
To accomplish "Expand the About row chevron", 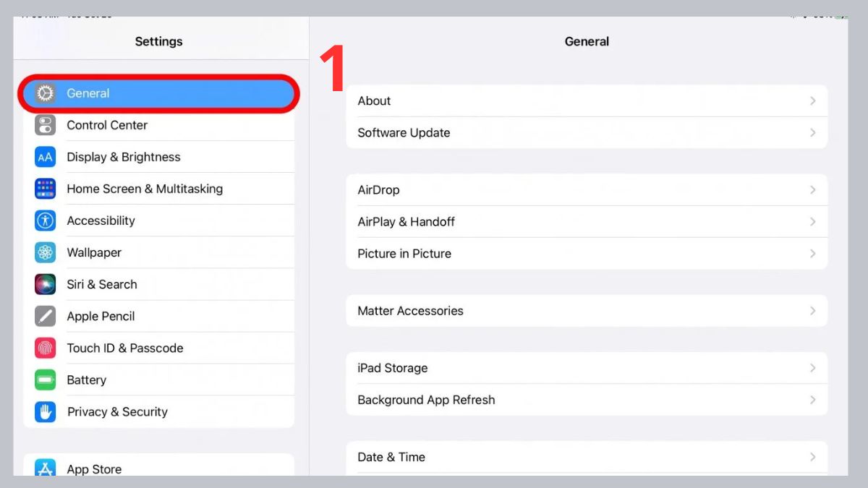I will [x=812, y=100].
